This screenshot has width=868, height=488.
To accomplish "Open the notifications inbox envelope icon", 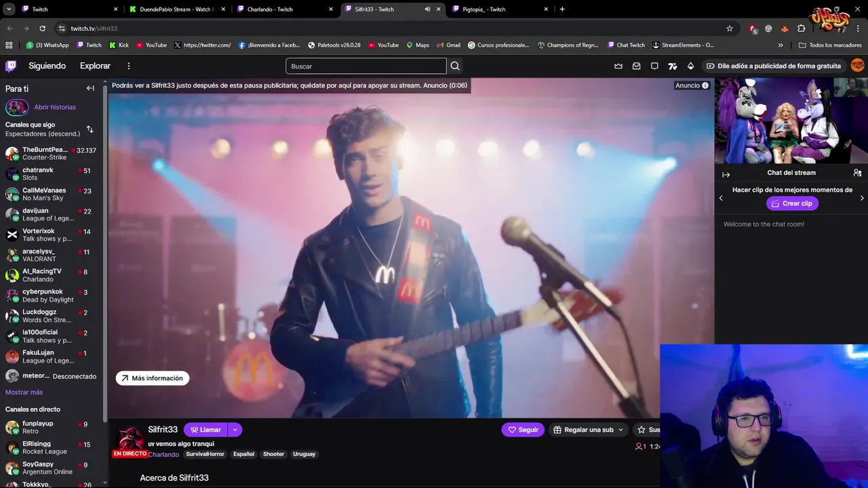I will pos(636,66).
